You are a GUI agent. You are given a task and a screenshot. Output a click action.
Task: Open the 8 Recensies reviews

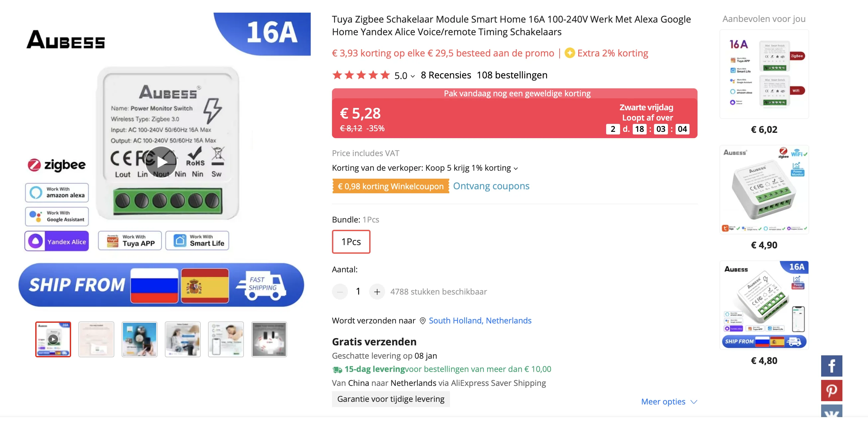pos(445,75)
